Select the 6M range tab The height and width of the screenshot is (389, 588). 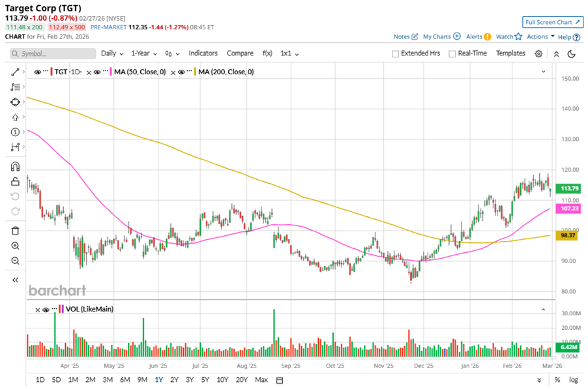(125, 380)
